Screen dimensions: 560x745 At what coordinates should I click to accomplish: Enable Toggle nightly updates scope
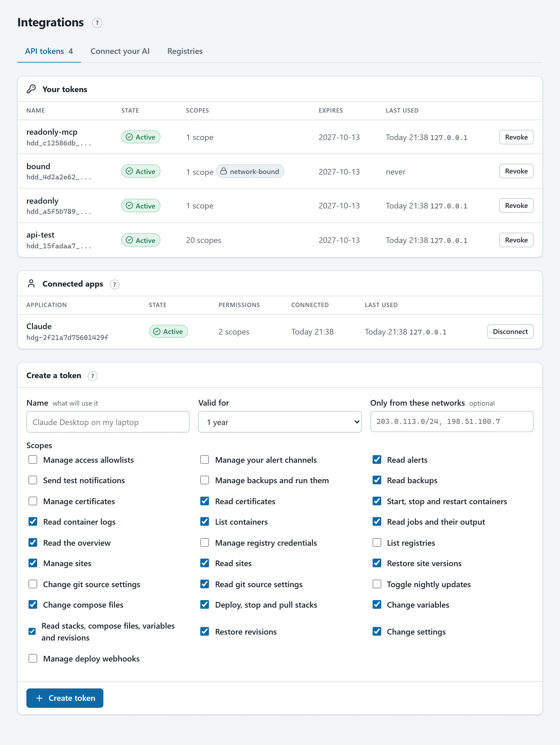click(377, 584)
